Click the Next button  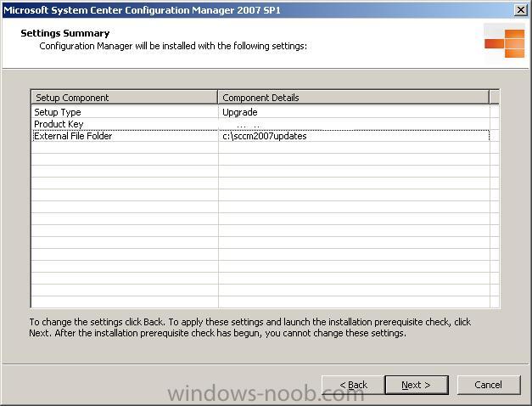click(x=417, y=385)
